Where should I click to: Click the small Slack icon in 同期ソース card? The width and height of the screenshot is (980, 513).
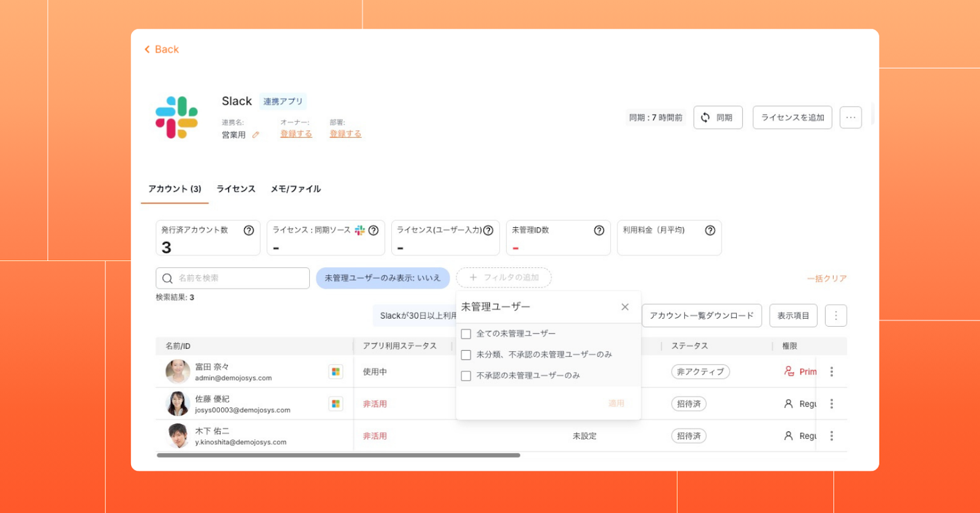(x=360, y=230)
